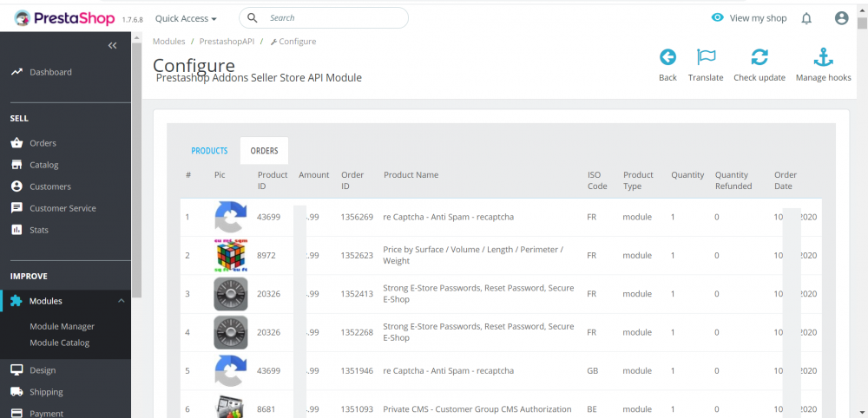Screen dimensions: 868x418
Task: Open Customer Service in sidebar menu
Action: click(62, 208)
